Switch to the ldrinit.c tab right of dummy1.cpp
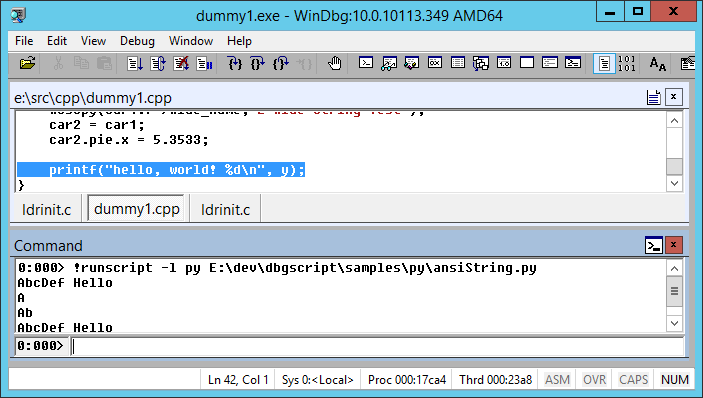703x398 pixels. click(x=226, y=209)
